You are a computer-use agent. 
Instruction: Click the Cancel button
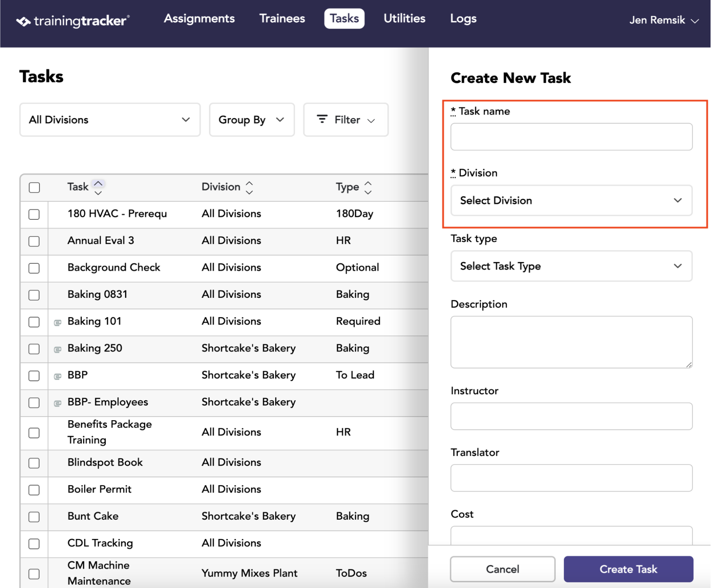pyautogui.click(x=503, y=569)
